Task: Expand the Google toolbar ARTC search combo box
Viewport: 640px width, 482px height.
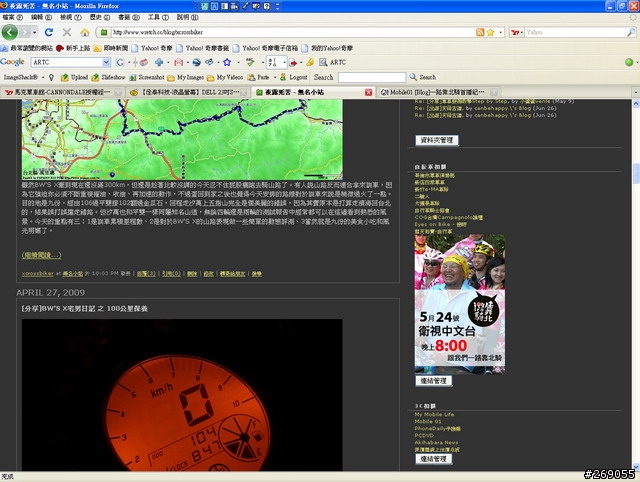Action: click(106, 62)
